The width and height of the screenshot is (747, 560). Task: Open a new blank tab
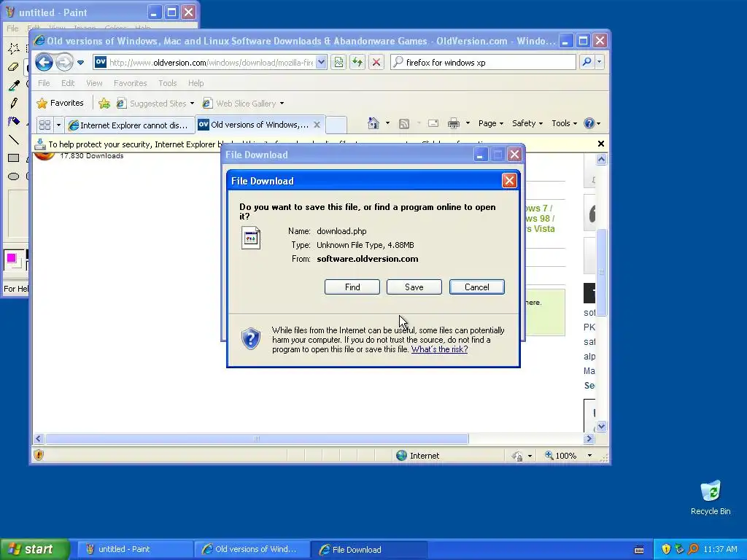[x=336, y=125]
